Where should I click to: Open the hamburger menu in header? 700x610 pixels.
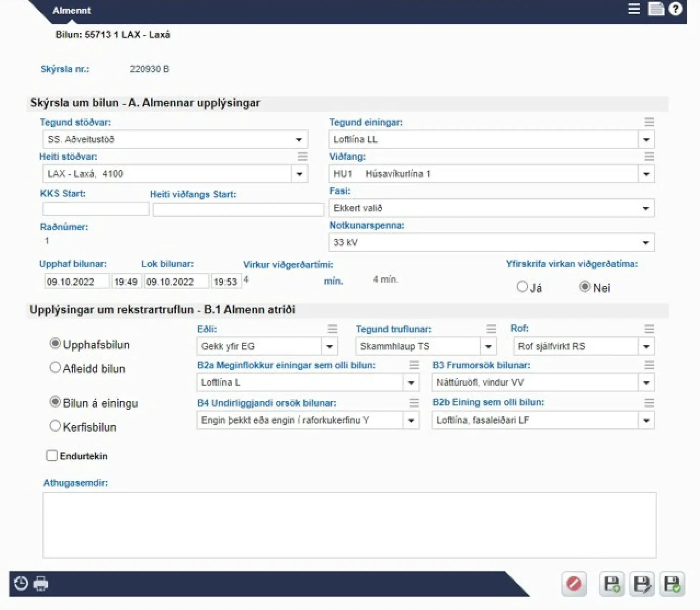tap(634, 9)
